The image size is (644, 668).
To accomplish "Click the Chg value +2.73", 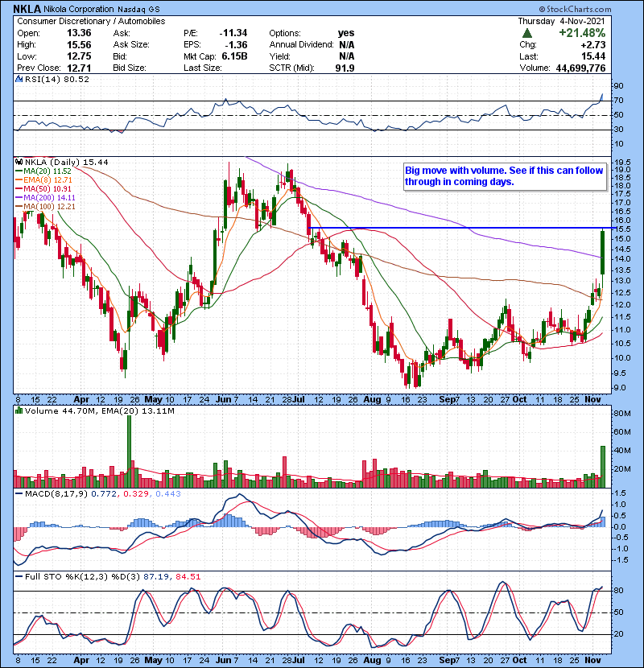I will pyautogui.click(x=592, y=45).
